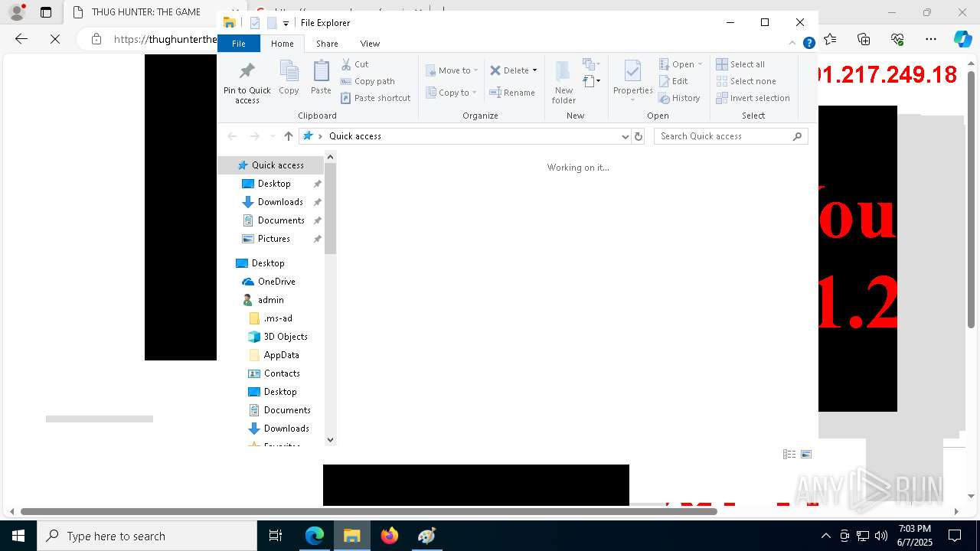
Task: Click Open in the Open group
Action: (x=680, y=64)
